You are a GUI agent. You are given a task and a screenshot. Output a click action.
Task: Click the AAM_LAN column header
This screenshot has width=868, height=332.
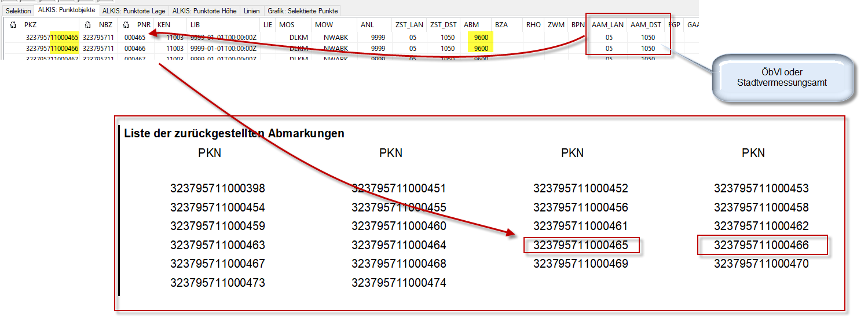point(607,25)
